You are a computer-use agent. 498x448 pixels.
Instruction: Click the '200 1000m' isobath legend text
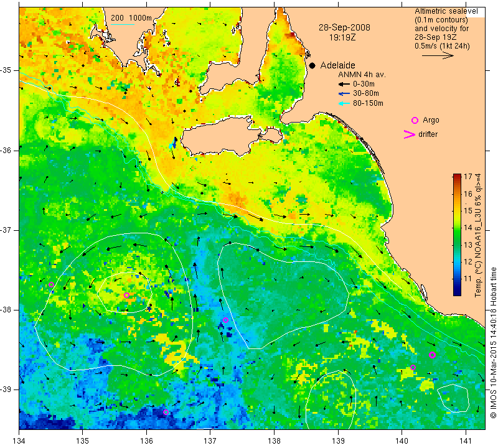click(131, 18)
